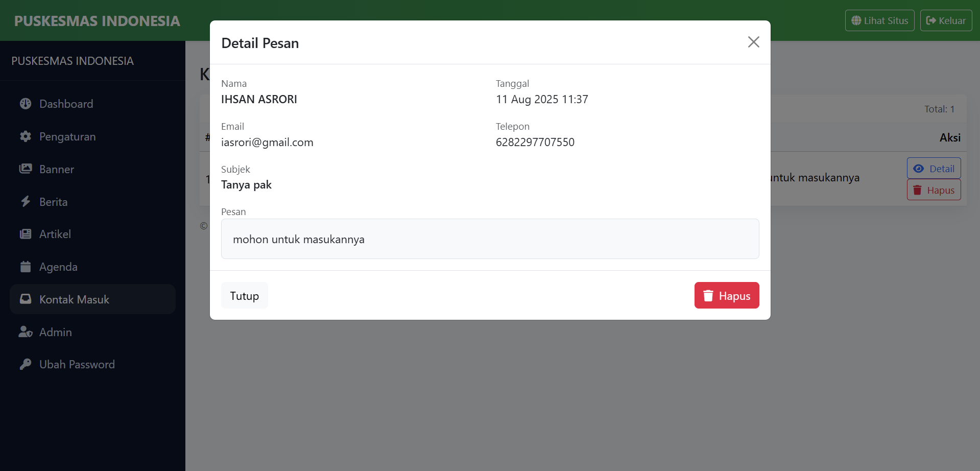This screenshot has width=980, height=471.
Task: Click the Kontak Masuk inbox icon
Action: 26,299
